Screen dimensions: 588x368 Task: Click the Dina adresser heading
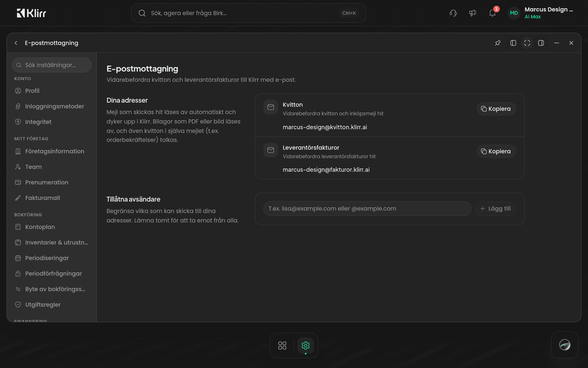coord(127,100)
